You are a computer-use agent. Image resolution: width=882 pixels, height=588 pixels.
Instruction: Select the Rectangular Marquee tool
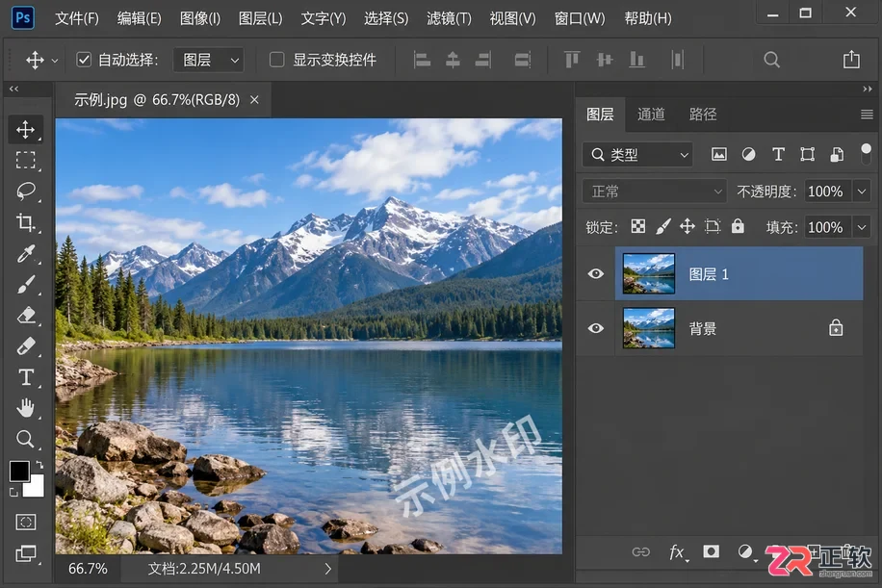(x=25, y=161)
